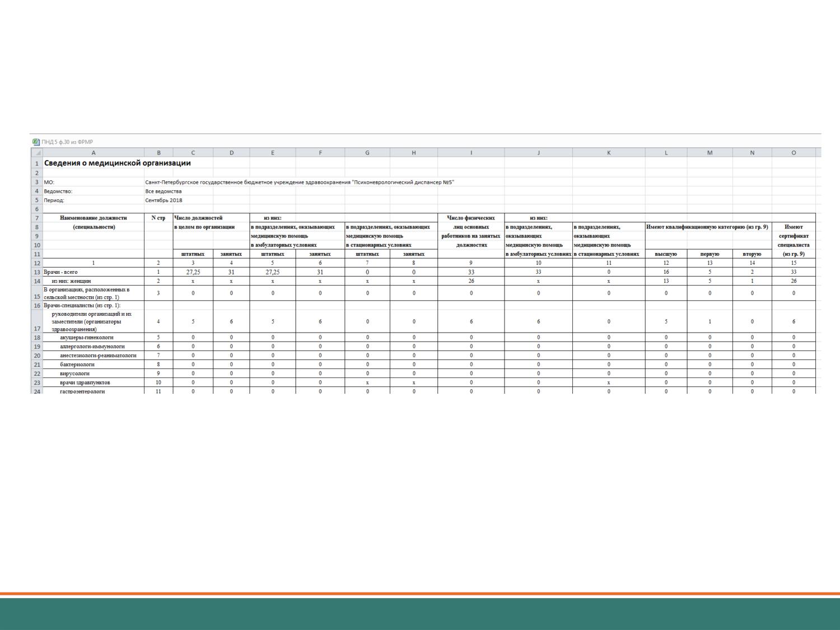Click header 'Число должностей'
Image resolution: width=840 pixels, height=630 pixels.
(198, 218)
